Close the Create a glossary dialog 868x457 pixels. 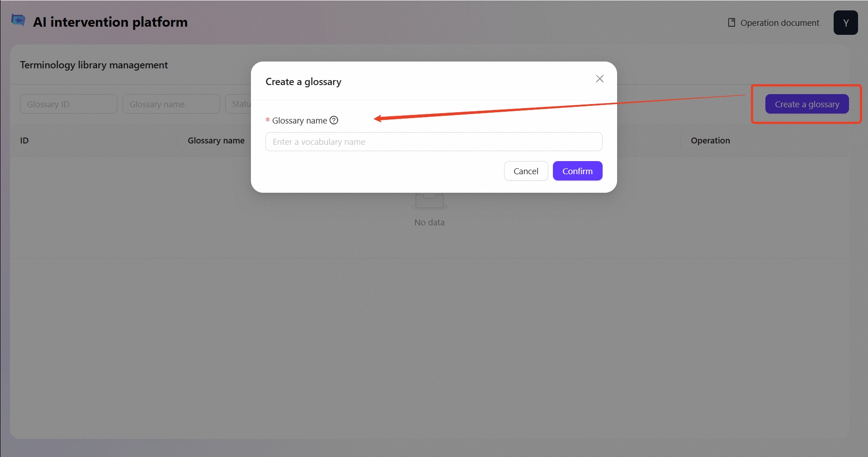click(x=599, y=79)
